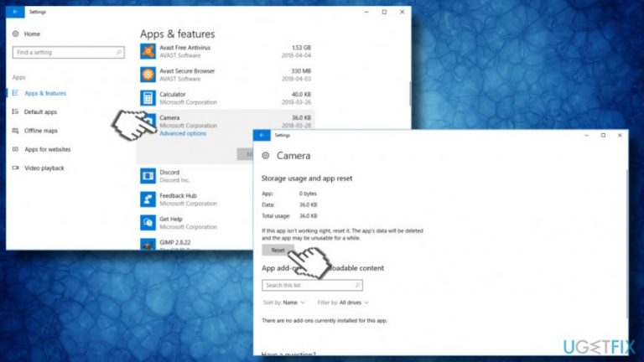This screenshot has height=362, width=644.
Task: Open Sort by Name dropdown
Action: pyautogui.click(x=284, y=303)
